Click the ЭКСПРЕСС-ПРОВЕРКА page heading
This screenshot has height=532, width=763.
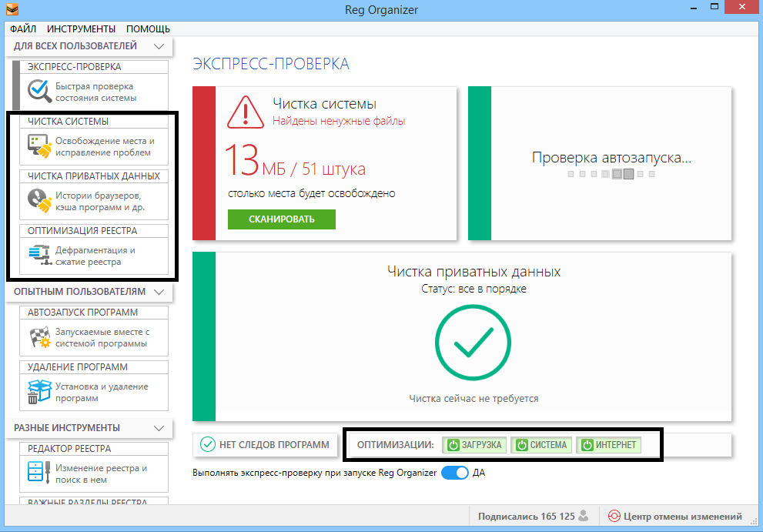pos(271,64)
